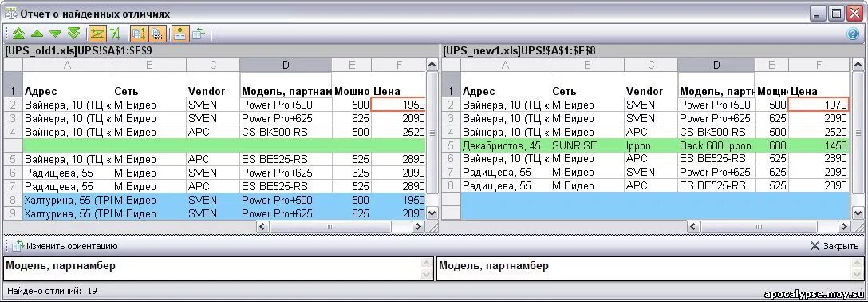Maximize the report window
The height and width of the screenshot is (302, 868).
[x=836, y=14]
